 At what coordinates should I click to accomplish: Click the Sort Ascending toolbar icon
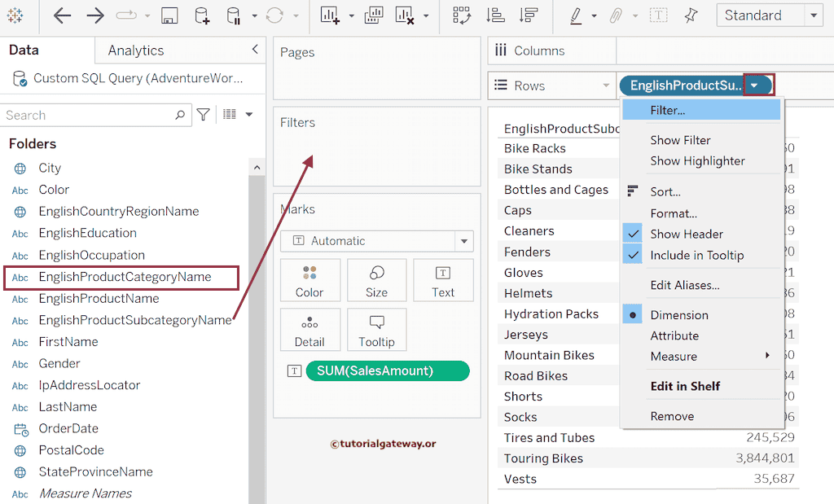[494, 15]
